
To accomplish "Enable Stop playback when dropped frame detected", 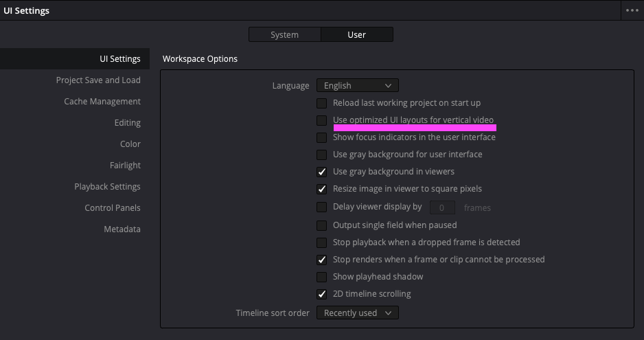I will point(321,242).
